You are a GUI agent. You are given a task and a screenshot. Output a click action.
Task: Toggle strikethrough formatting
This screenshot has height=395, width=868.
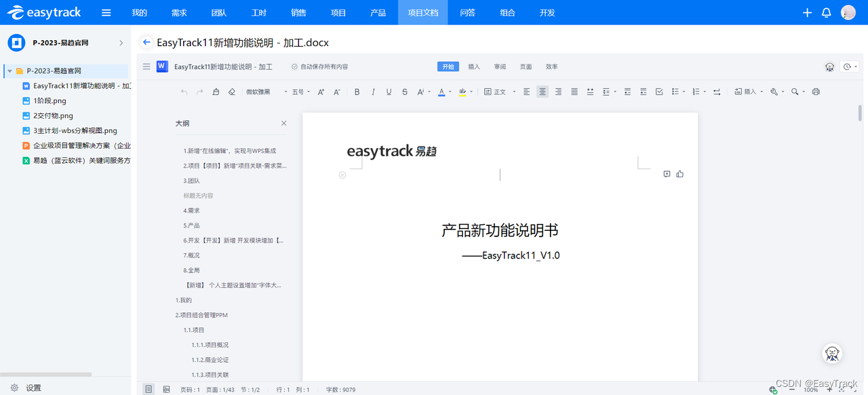(x=405, y=92)
